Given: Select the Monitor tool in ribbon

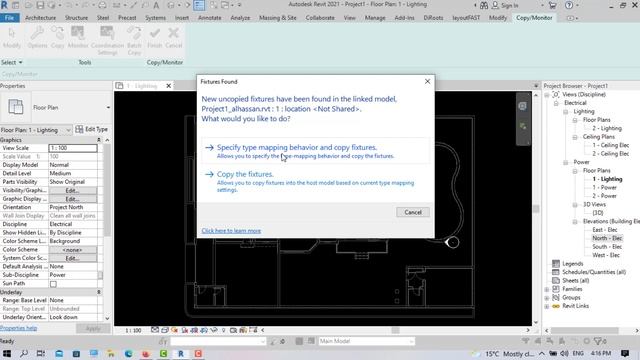Looking at the screenshot, I should [78, 37].
